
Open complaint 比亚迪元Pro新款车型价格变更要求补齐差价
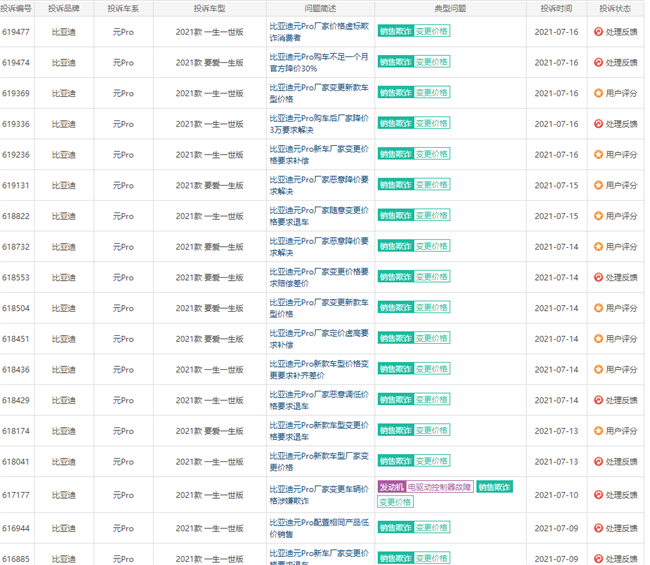point(319,369)
